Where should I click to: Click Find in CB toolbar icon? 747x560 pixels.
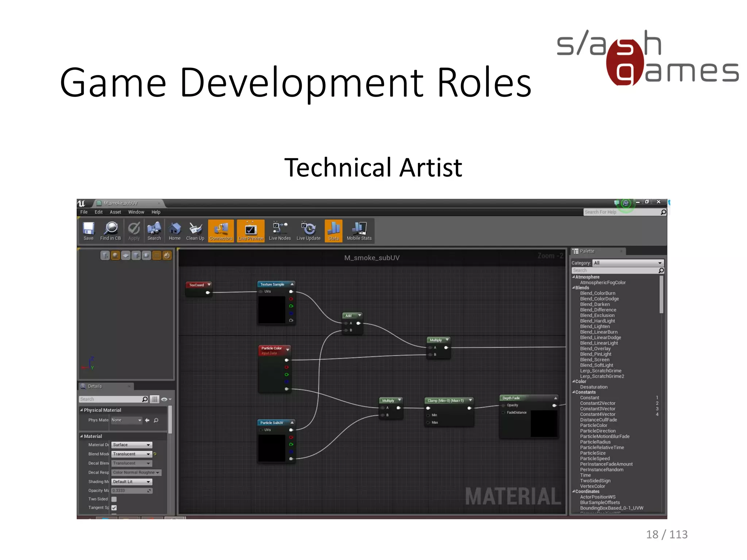point(111,231)
